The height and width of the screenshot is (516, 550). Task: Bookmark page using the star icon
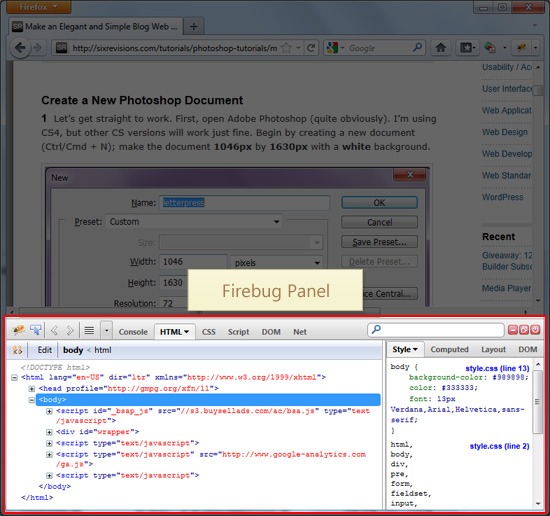[x=286, y=48]
